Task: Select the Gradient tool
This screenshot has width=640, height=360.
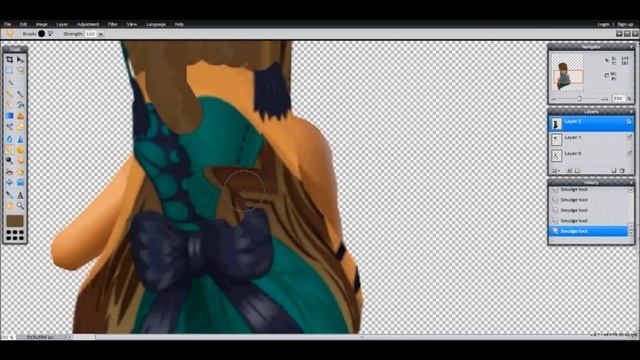Action: pyautogui.click(x=9, y=116)
